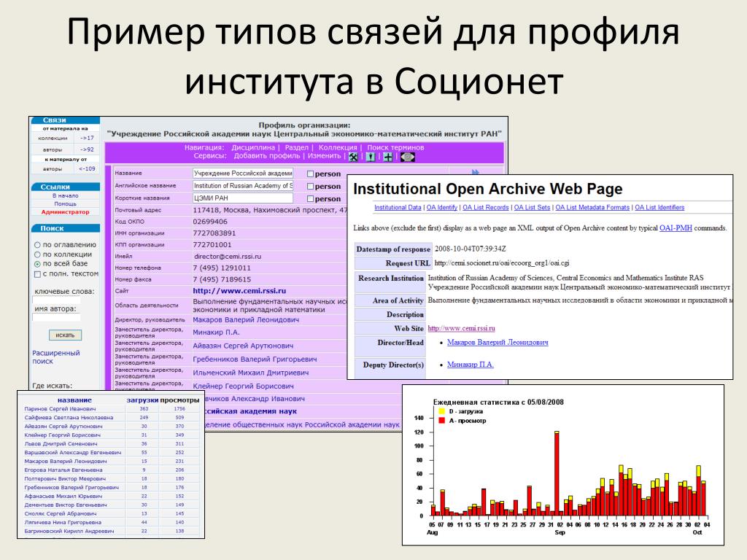This screenshot has width=747, height=560.
Task: Open the OA List Identifiers link
Action: (659, 207)
